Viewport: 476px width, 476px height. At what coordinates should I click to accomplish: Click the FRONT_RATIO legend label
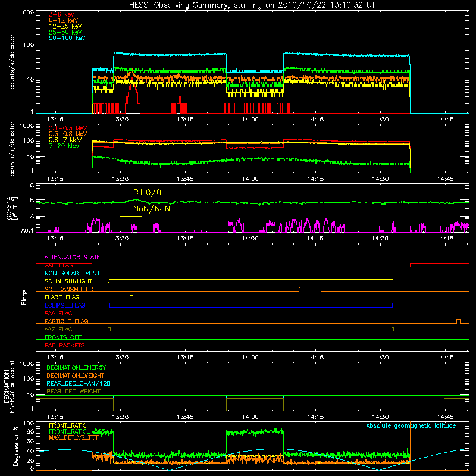[68, 425]
